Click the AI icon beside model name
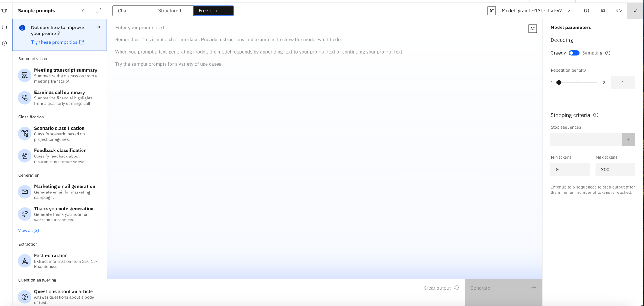Screen dimensions: 644x306 [492, 11]
